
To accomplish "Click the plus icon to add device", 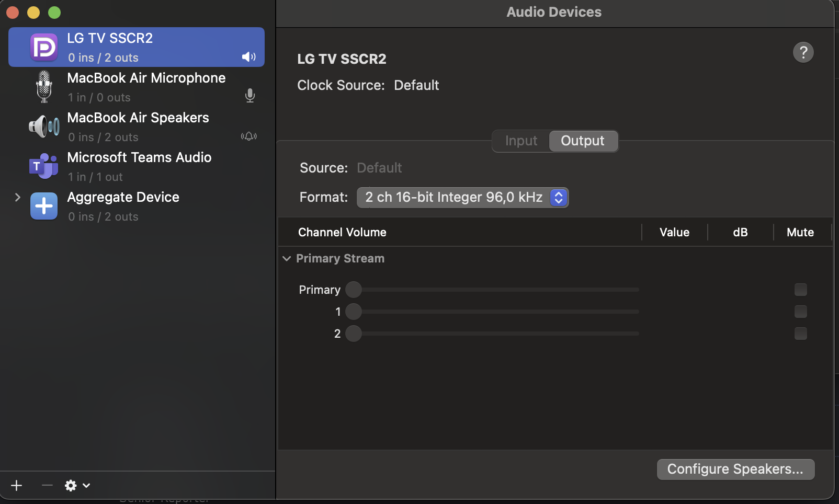I will tap(17, 486).
